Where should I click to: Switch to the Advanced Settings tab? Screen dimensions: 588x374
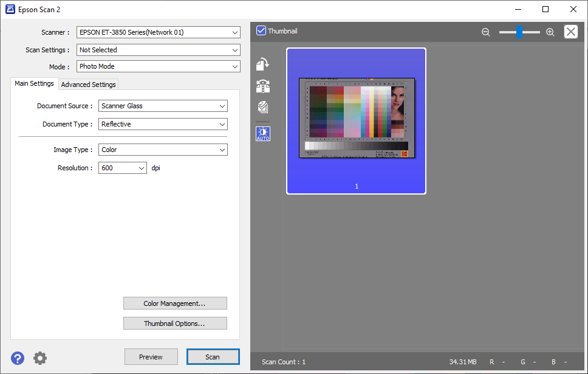tap(89, 85)
